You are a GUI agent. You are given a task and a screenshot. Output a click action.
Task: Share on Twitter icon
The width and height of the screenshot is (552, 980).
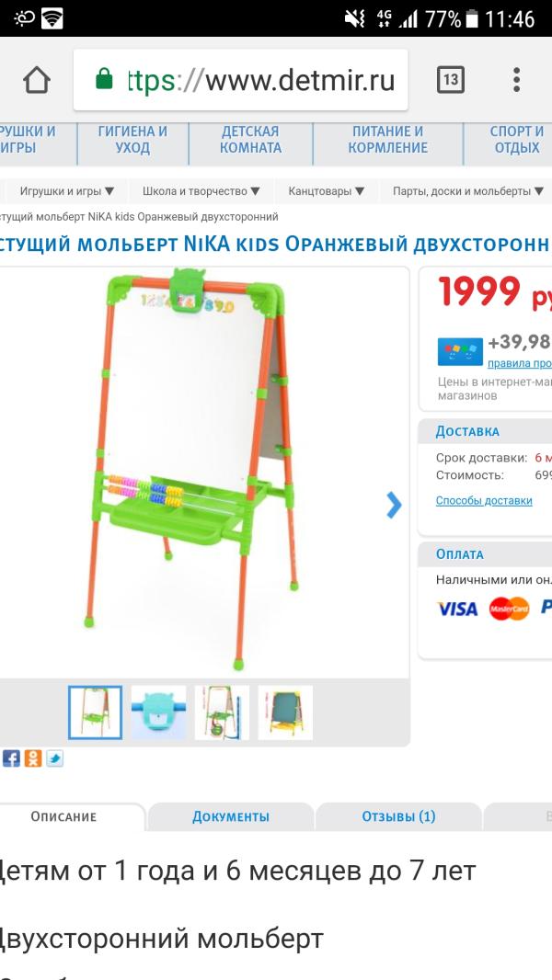[x=54, y=758]
